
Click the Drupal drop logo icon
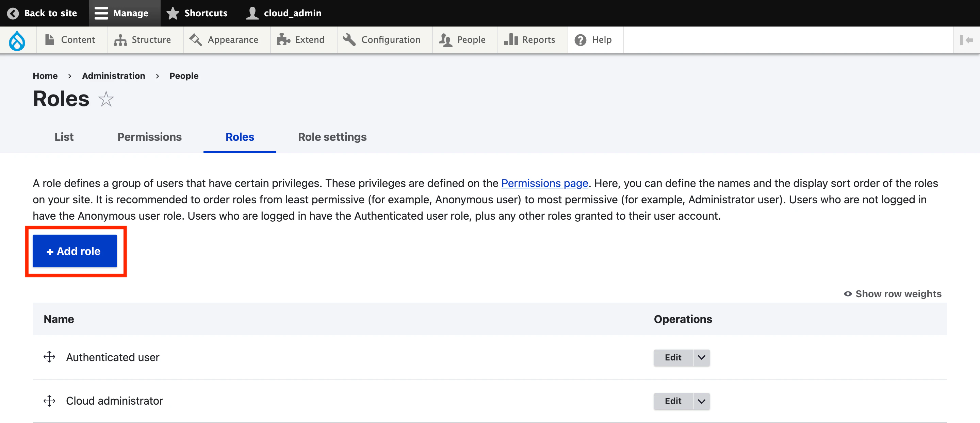(17, 40)
